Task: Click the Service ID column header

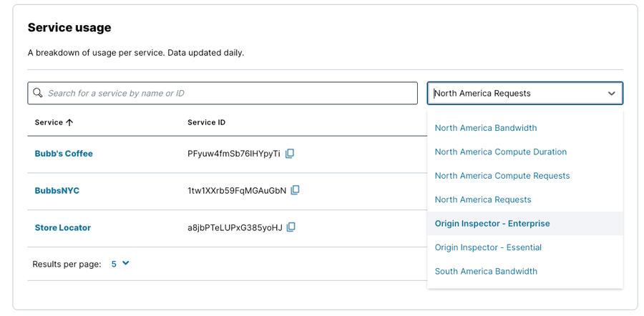Action: click(x=207, y=122)
